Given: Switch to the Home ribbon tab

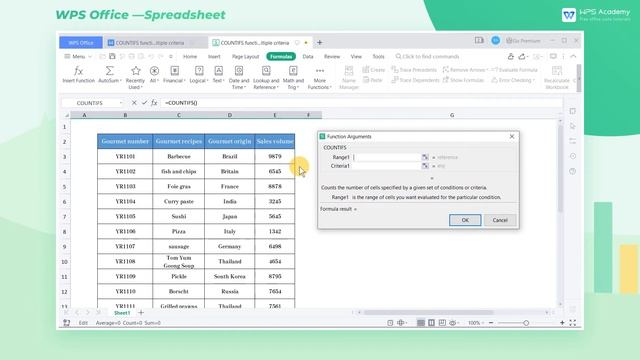Looking at the screenshot, I should pos(190,56).
